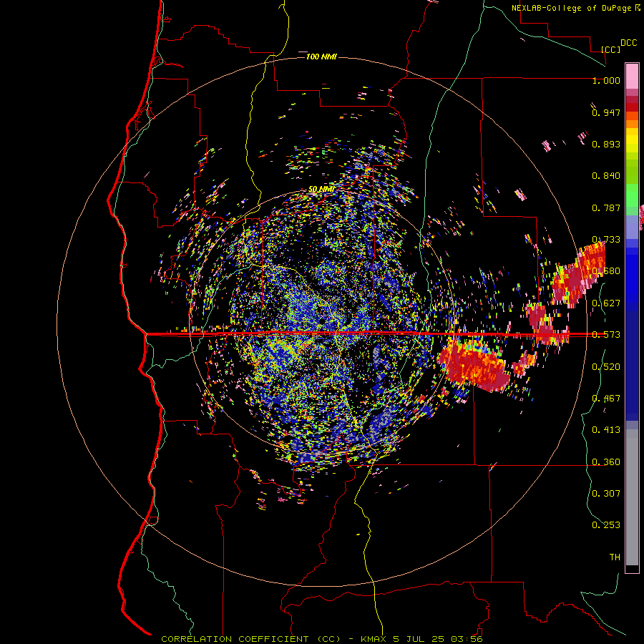Select the 0.947 legend value

606,112
